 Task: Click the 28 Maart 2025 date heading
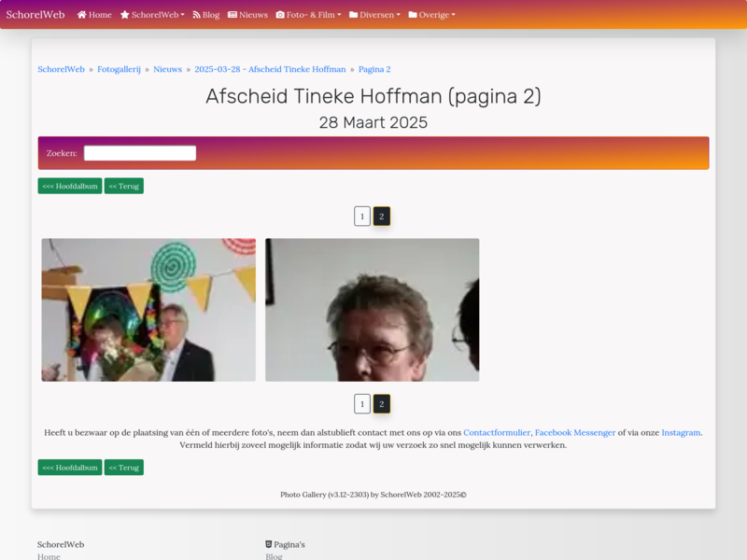(373, 122)
